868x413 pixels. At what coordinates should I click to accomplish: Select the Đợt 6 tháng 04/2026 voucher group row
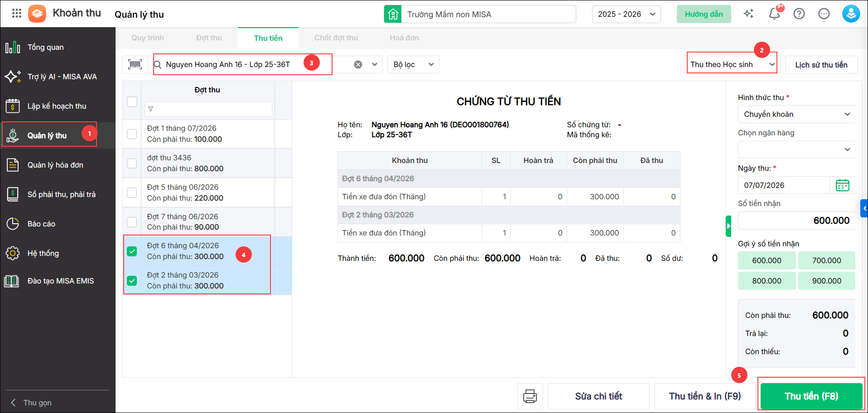point(509,178)
